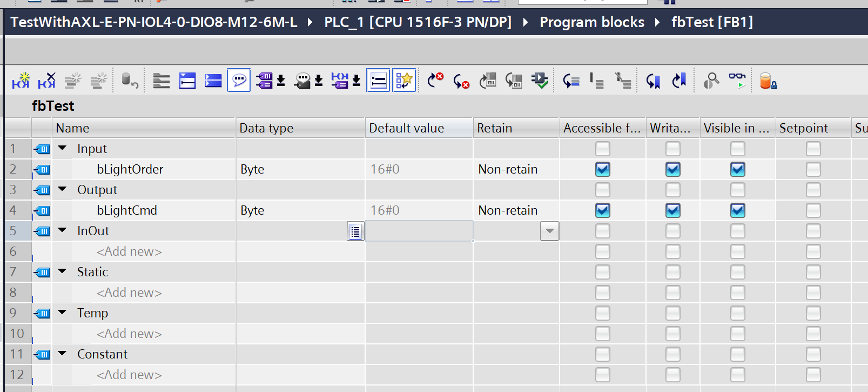Collapse the Static section

(x=63, y=271)
